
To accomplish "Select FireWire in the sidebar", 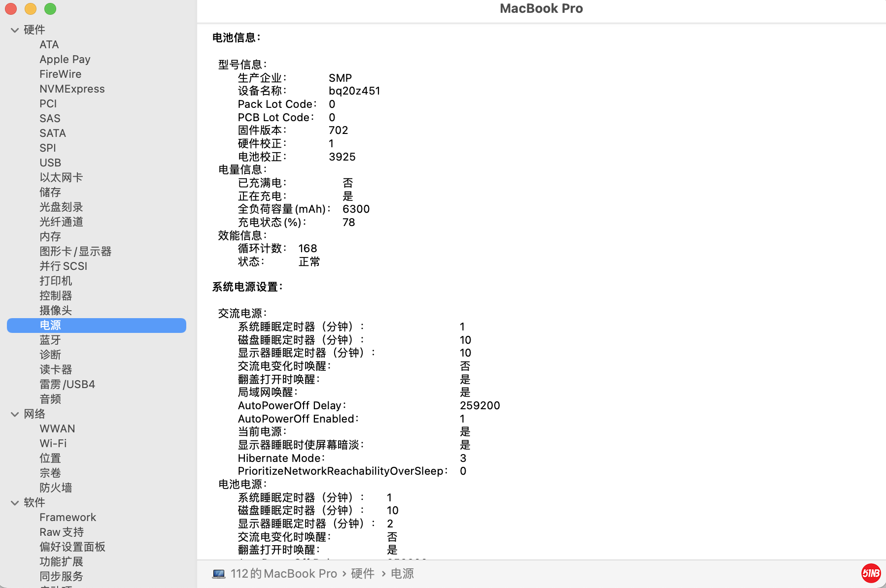I will 61,74.
